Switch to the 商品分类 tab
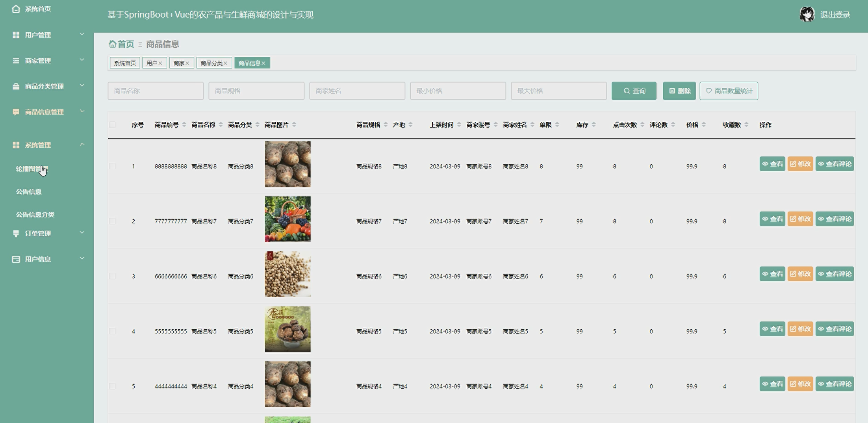868x423 pixels. tap(211, 63)
